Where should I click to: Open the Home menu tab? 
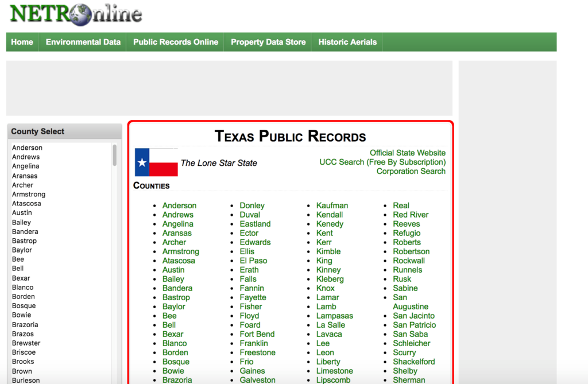(22, 42)
